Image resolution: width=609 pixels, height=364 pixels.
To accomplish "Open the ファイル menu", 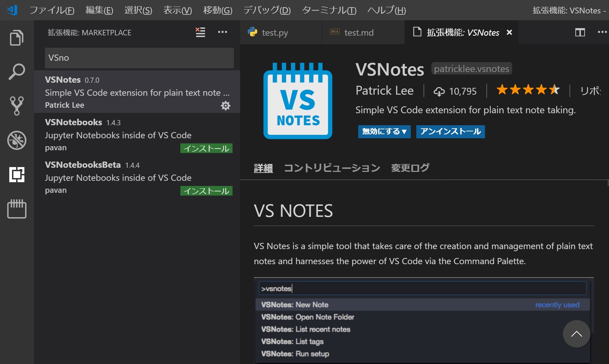I will click(x=52, y=10).
